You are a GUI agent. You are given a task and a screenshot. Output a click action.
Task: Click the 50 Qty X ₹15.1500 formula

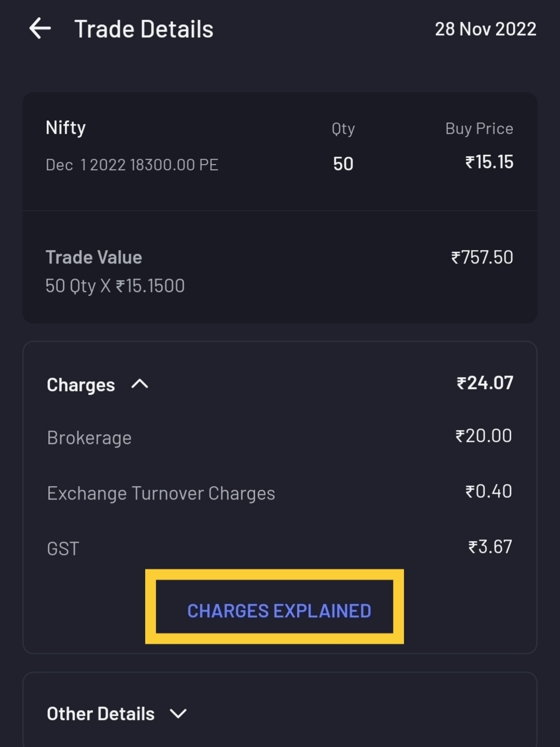[115, 286]
